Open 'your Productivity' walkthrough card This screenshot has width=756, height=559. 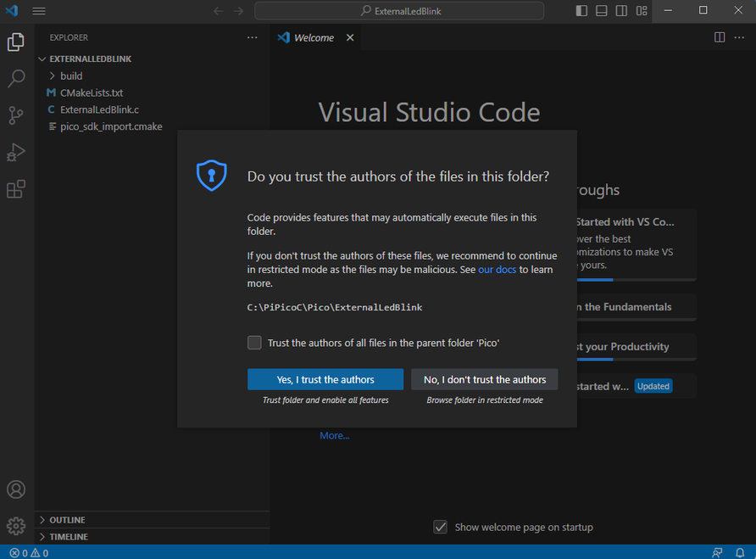636,347
